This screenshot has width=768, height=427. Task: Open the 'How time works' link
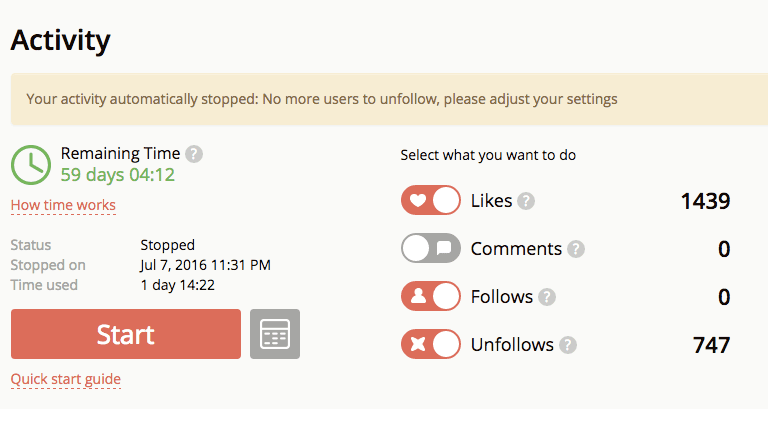tap(63, 206)
